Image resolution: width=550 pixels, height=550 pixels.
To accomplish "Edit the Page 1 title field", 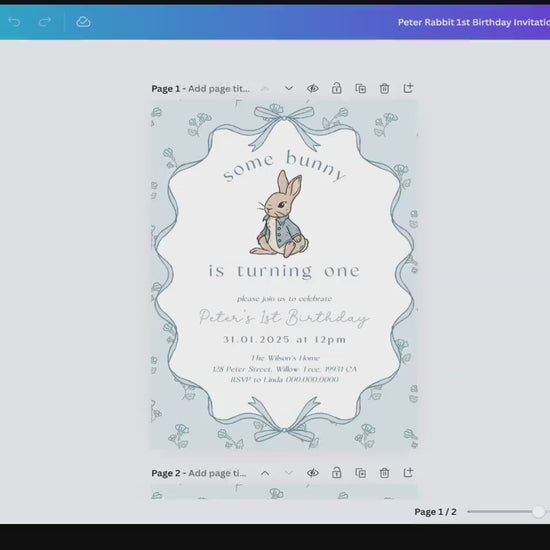I will tap(219, 89).
